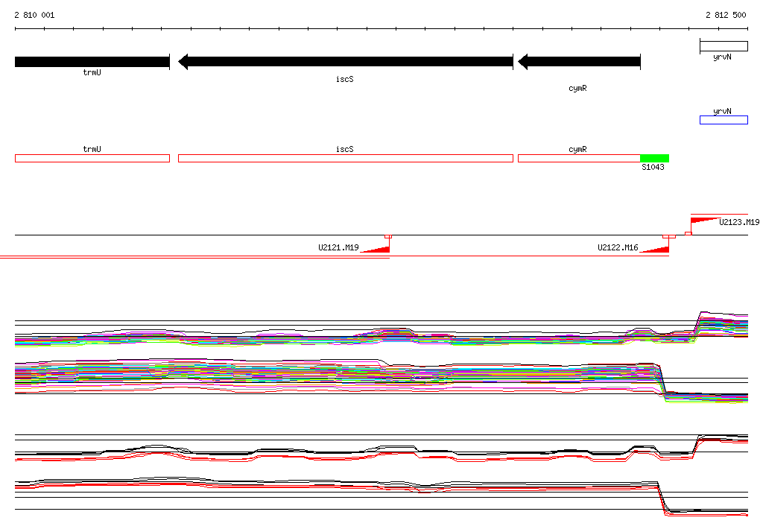Image resolution: width=763 pixels, height=532 pixels.
Task: Click the iscS label above the red rectangle
Action: coord(345,150)
